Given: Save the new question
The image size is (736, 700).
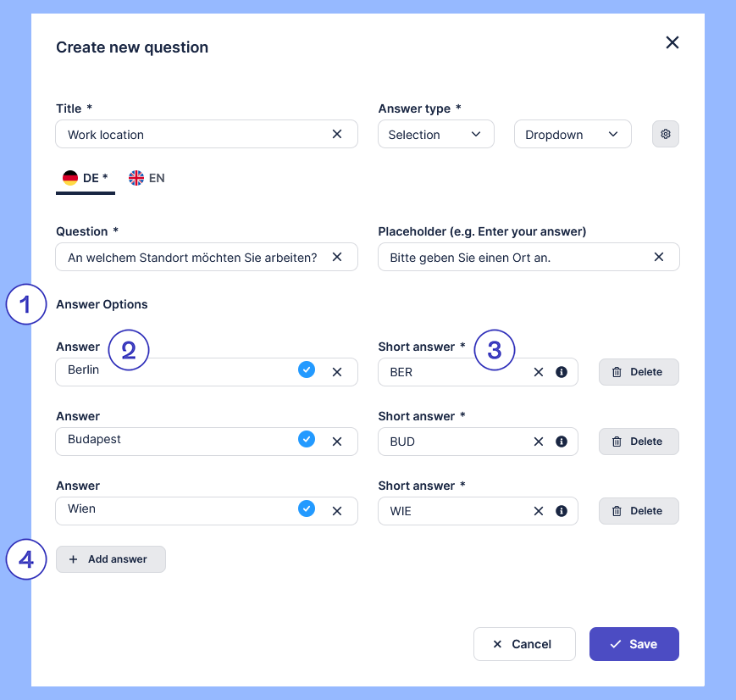Looking at the screenshot, I should [x=634, y=644].
